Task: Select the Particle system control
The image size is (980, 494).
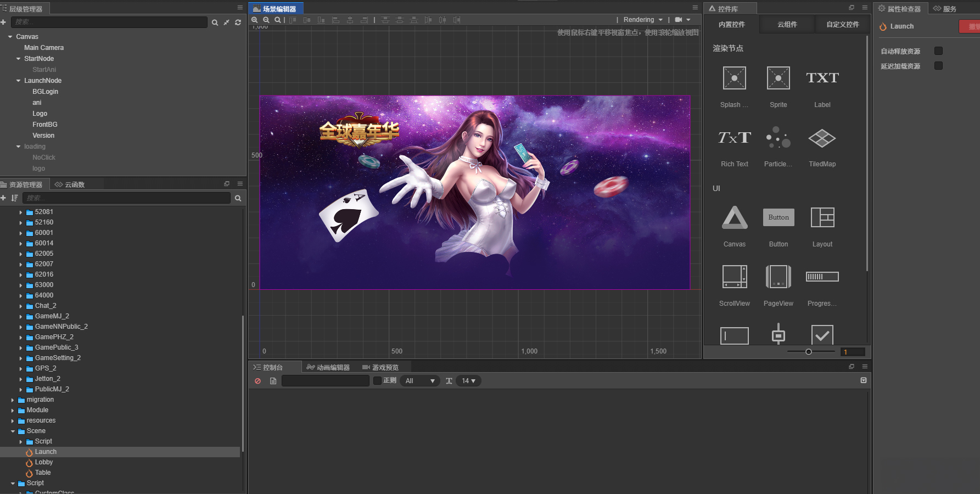Action: tap(779, 138)
